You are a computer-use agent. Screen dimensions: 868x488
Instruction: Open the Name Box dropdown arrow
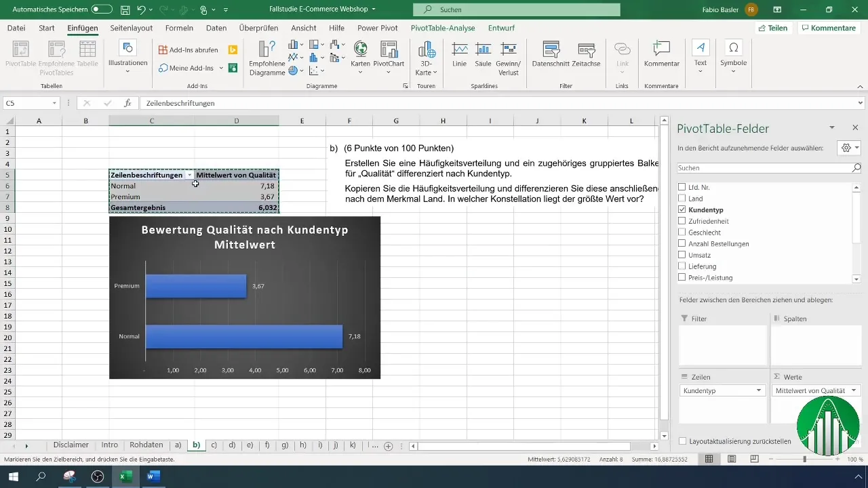(55, 103)
